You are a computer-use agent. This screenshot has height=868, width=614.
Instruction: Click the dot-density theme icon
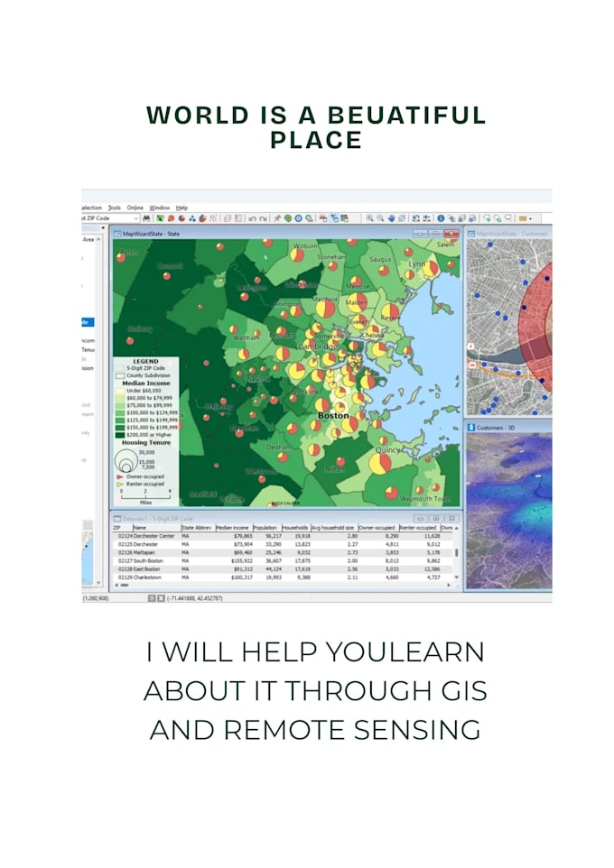pyautogui.click(x=191, y=218)
